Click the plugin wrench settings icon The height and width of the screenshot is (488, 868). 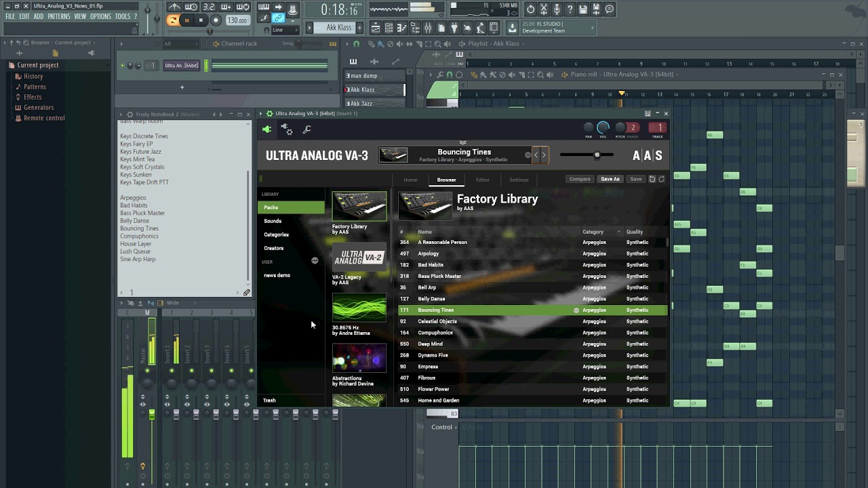pos(307,129)
